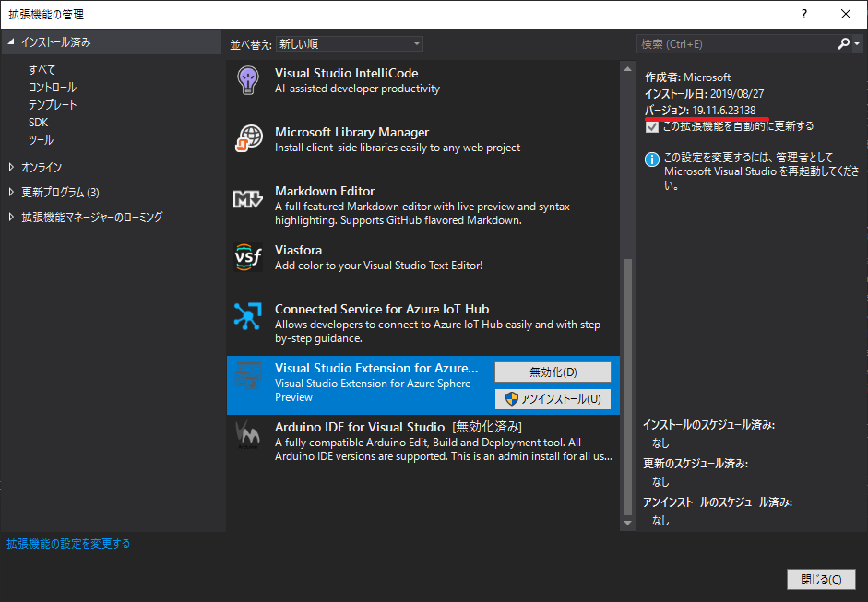868x602 pixels.
Task: Select the コントロール filter
Action: tap(53, 88)
